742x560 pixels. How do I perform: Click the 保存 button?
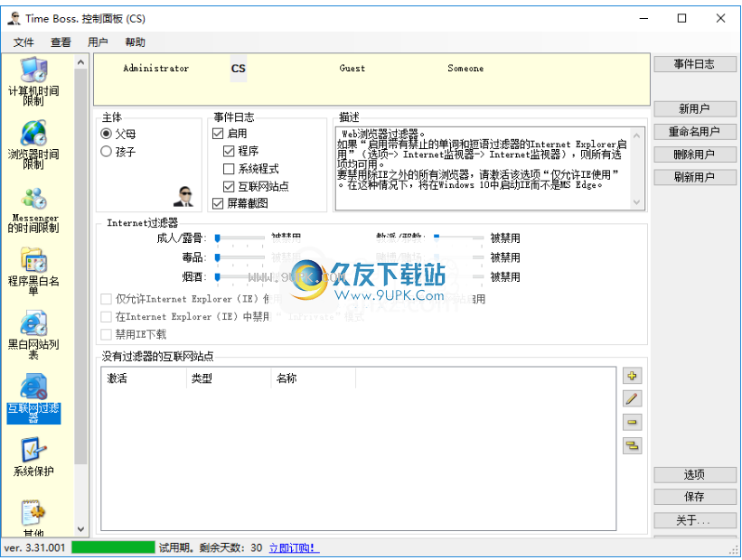click(695, 497)
